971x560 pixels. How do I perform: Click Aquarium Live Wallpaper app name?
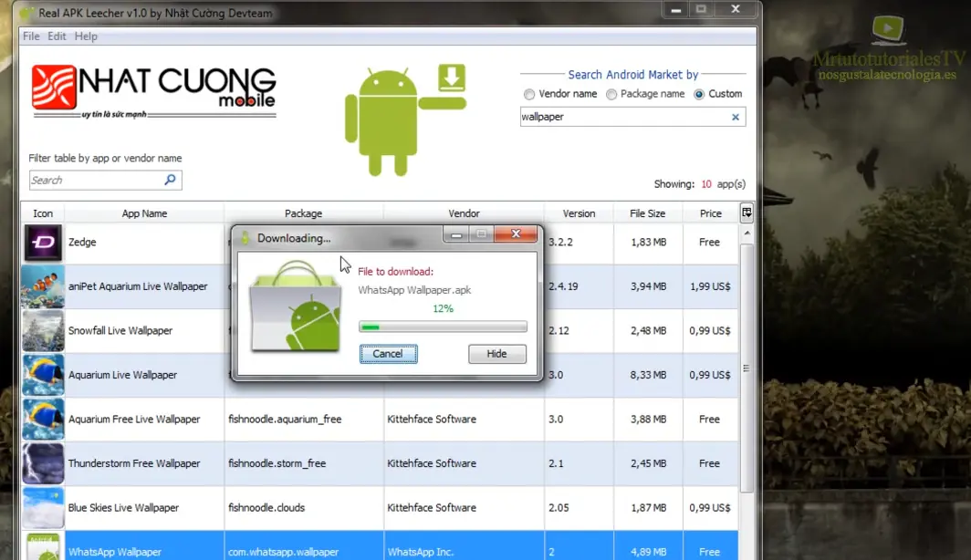[x=122, y=375]
